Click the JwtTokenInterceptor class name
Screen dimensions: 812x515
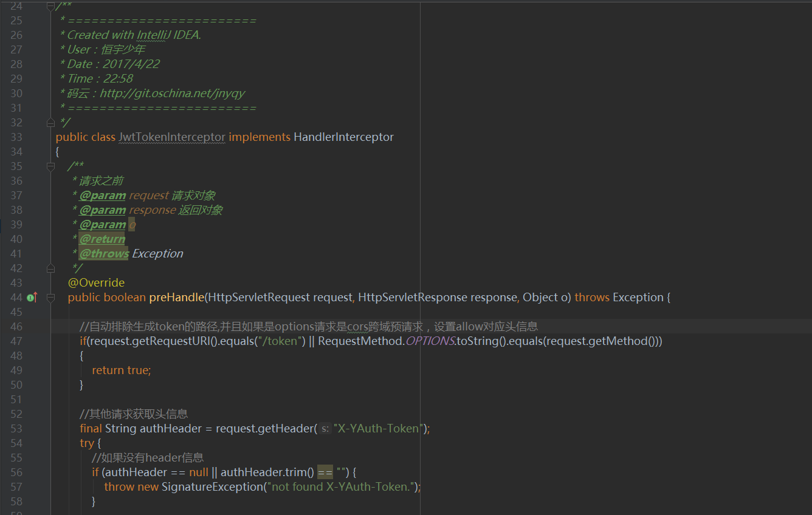(x=172, y=137)
